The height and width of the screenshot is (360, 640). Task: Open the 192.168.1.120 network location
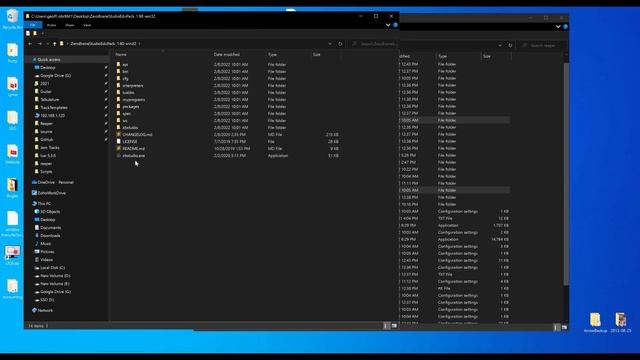pos(52,116)
